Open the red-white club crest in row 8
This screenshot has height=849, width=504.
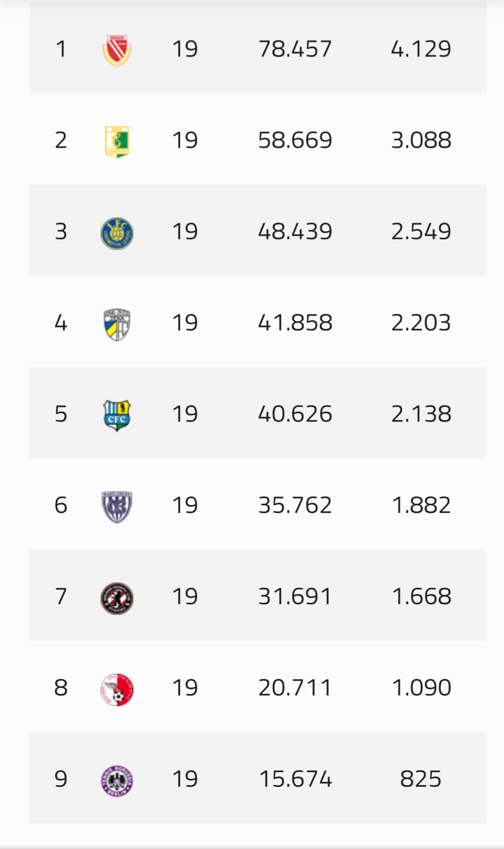(117, 689)
